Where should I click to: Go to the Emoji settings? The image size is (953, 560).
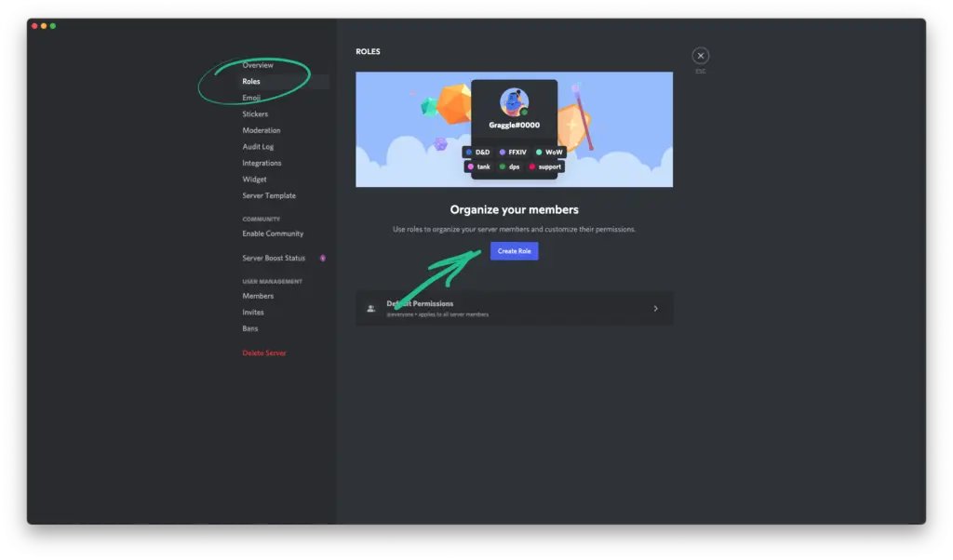click(x=251, y=98)
